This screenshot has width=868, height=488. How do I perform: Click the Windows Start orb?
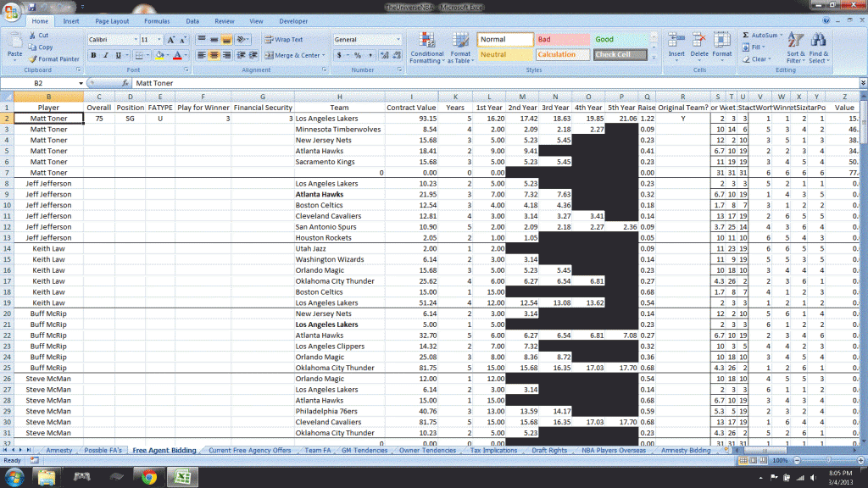14,477
